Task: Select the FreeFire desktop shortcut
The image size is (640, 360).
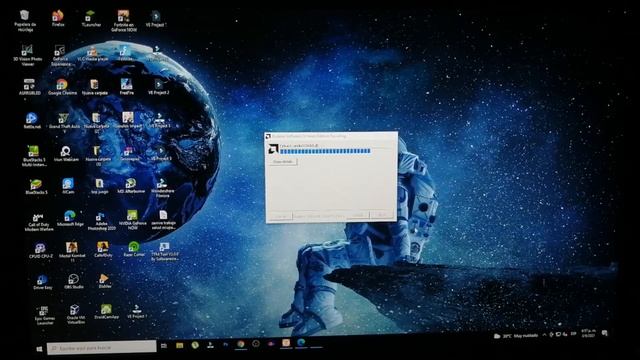Action: pos(127,87)
